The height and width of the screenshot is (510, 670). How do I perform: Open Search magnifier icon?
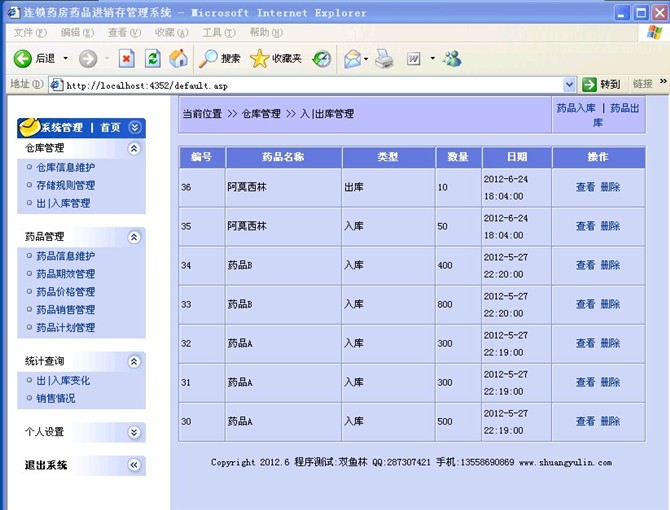click(208, 59)
